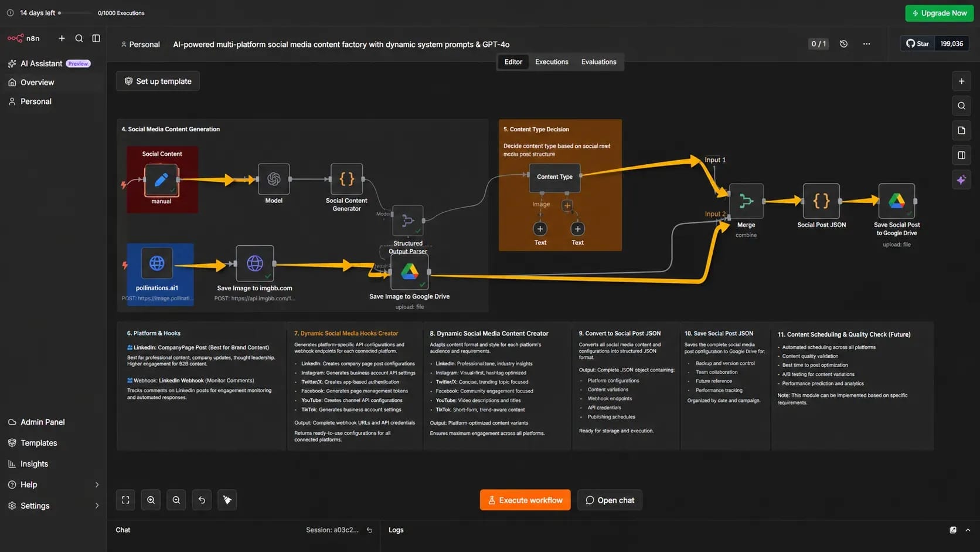Add a node with the canvas plus button
Viewport: 980px width, 552px height.
(961, 82)
